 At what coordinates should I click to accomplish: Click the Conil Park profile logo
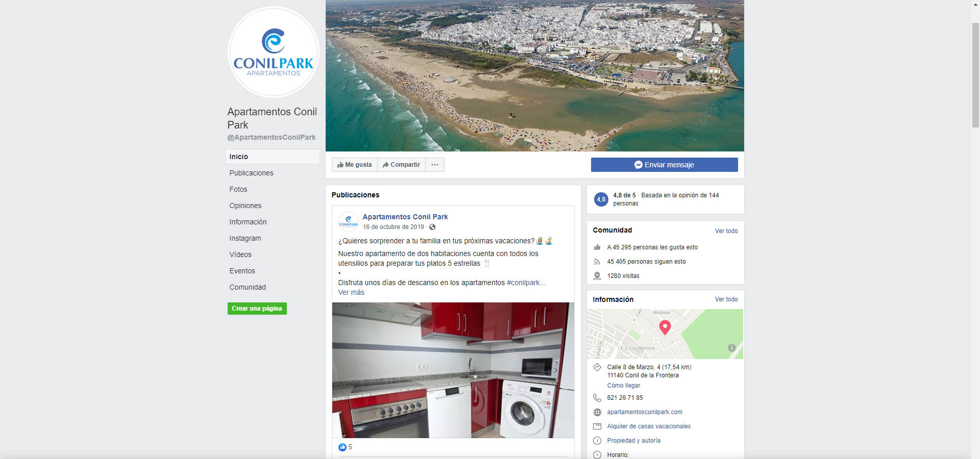pyautogui.click(x=273, y=52)
